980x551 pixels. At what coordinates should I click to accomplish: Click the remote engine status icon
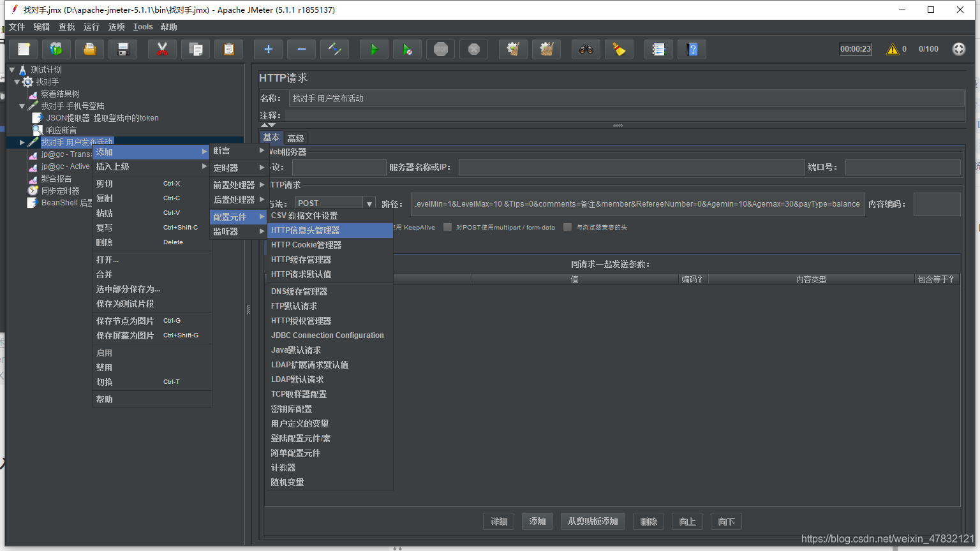959,49
